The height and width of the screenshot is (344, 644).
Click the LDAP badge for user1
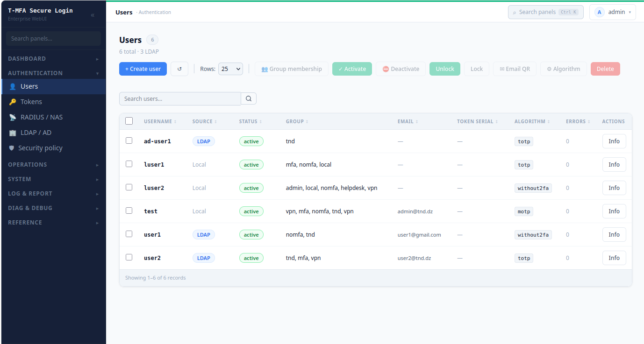click(204, 234)
